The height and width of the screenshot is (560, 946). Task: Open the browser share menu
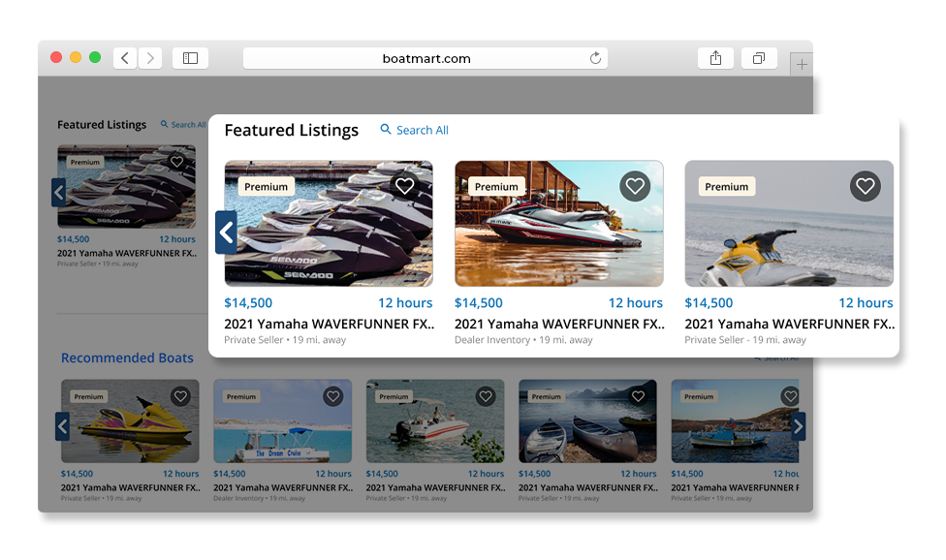point(715,58)
